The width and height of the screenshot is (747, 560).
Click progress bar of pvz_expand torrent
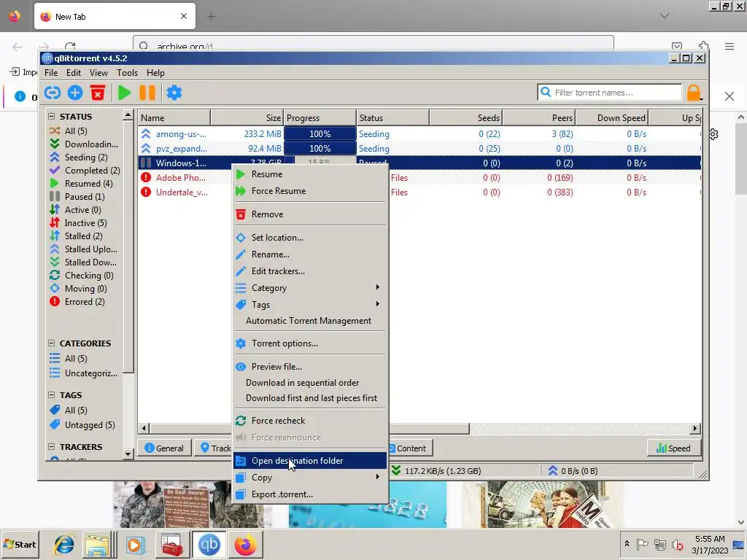(x=320, y=149)
